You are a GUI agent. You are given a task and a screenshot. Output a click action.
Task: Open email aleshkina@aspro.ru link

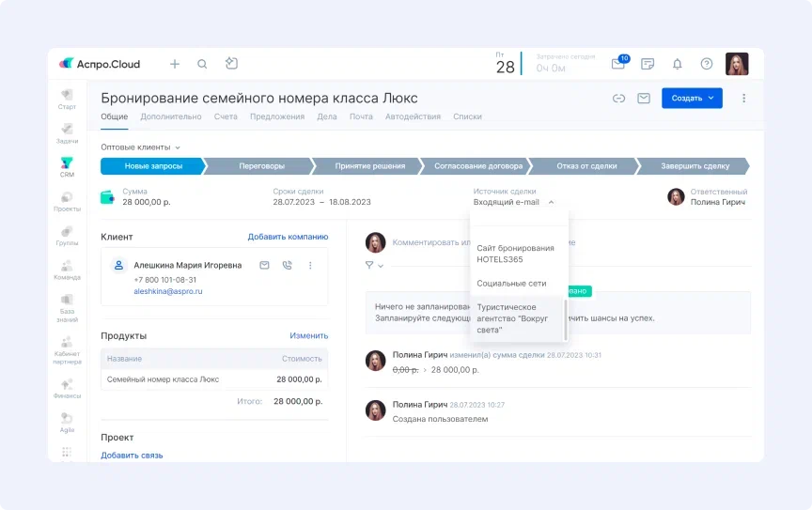coord(168,291)
